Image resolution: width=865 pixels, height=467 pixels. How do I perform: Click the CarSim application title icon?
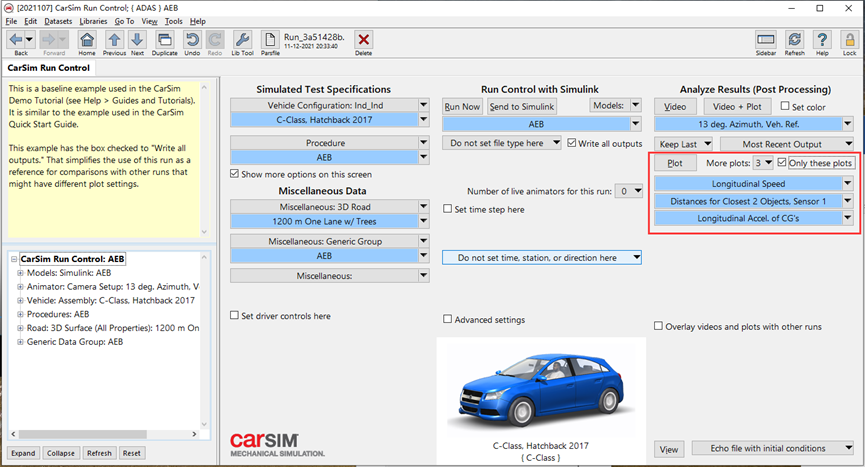[x=9, y=8]
